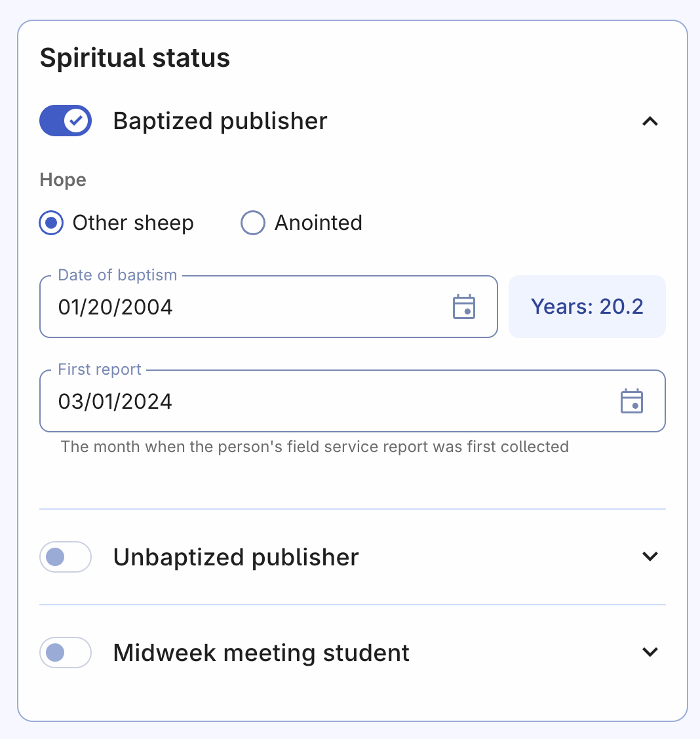
Task: Open the Date of baptism calendar picker
Action: tap(464, 307)
